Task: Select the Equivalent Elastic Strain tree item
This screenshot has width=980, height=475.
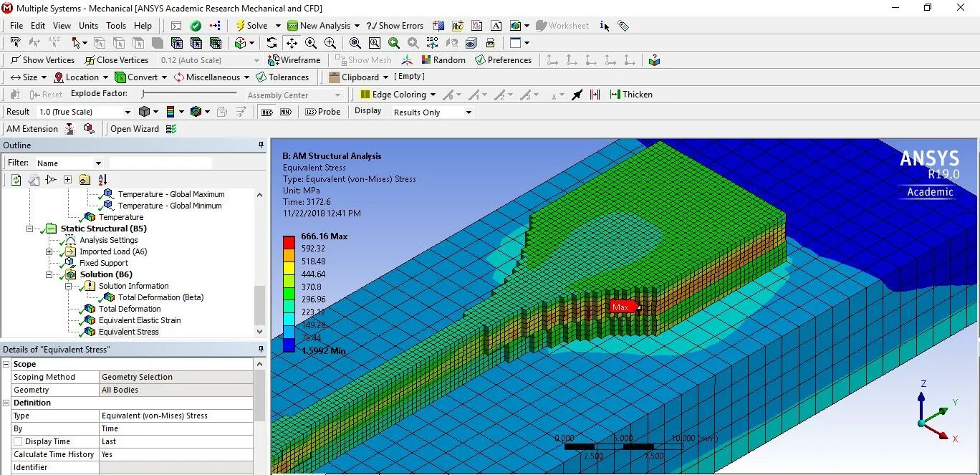Action: click(140, 320)
